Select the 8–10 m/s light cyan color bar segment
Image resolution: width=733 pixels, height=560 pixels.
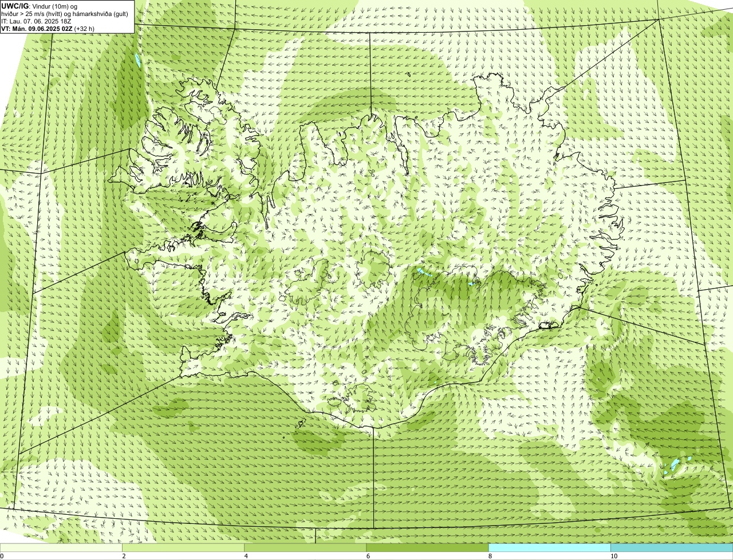(x=549, y=547)
